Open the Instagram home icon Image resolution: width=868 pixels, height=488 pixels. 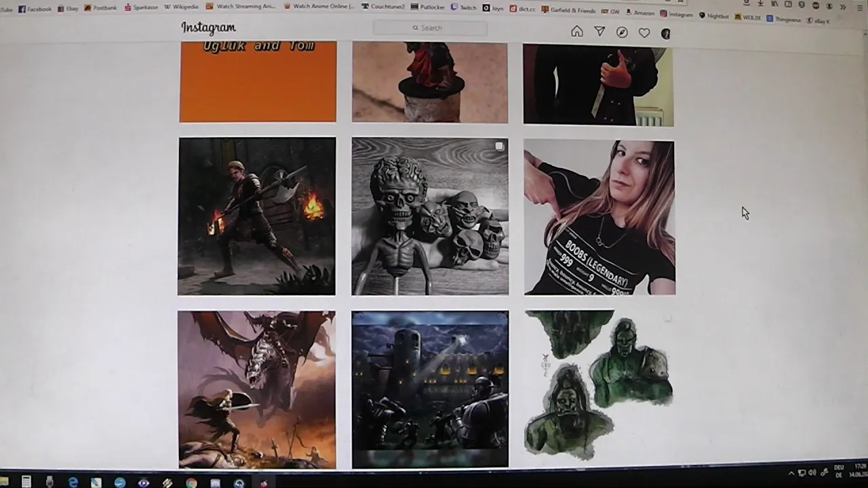pyautogui.click(x=577, y=31)
